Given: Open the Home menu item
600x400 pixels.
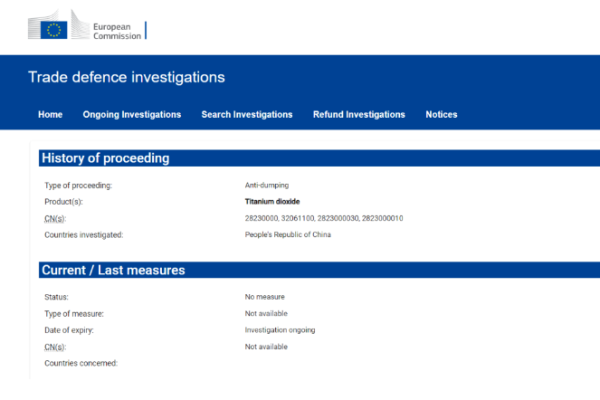Looking at the screenshot, I should (x=50, y=114).
